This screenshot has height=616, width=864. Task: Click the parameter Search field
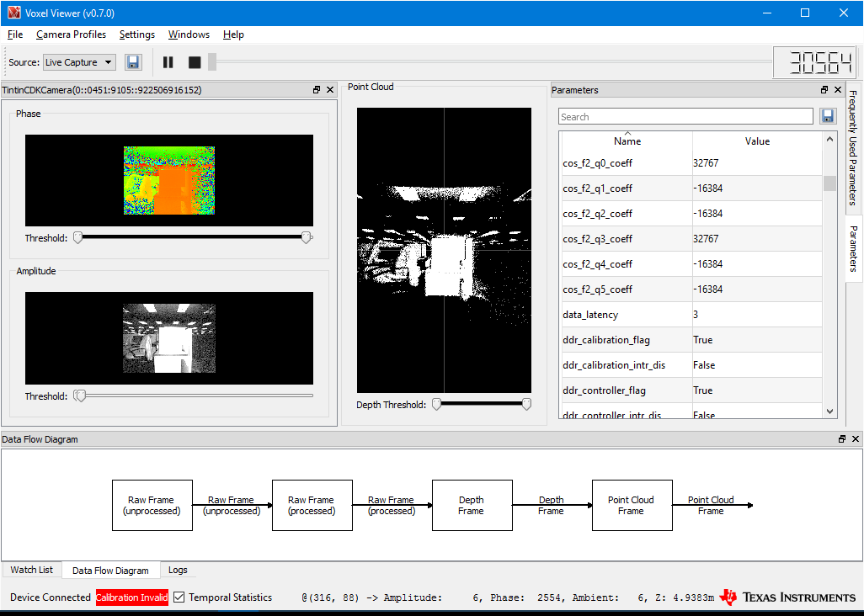pos(685,116)
